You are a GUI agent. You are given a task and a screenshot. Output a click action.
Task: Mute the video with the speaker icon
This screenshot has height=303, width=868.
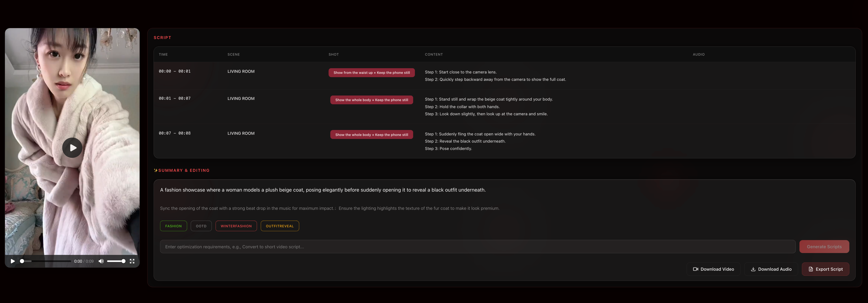[101, 261]
